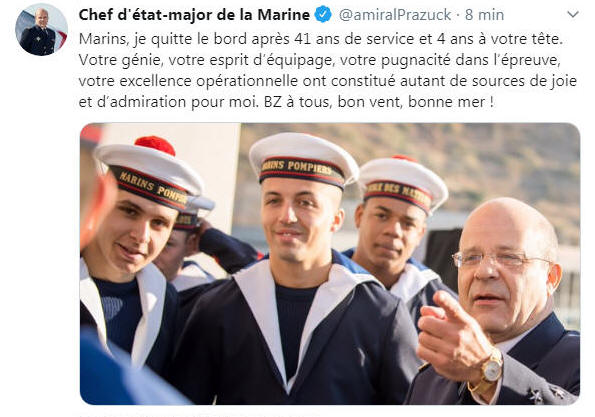This screenshot has height=417, width=595.
Task: Click the blue verified badge icon
Action: coord(323,14)
